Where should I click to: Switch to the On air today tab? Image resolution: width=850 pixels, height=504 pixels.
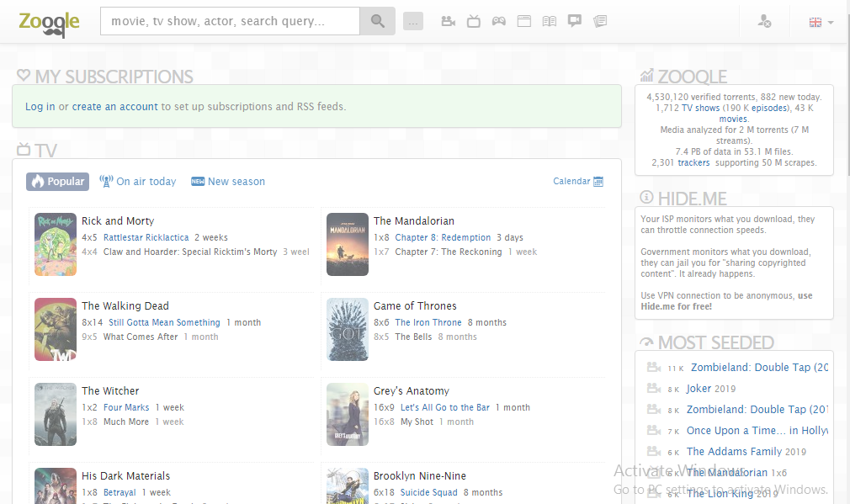(138, 182)
